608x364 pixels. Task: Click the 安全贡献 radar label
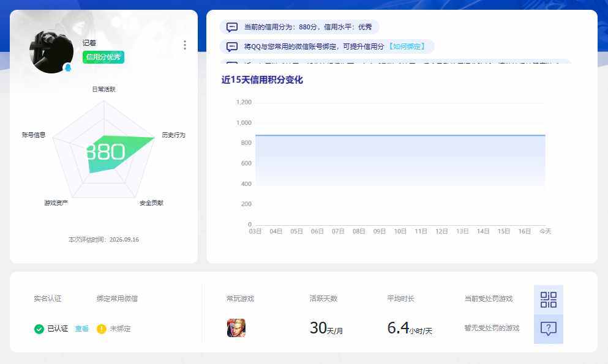pyautogui.click(x=151, y=203)
